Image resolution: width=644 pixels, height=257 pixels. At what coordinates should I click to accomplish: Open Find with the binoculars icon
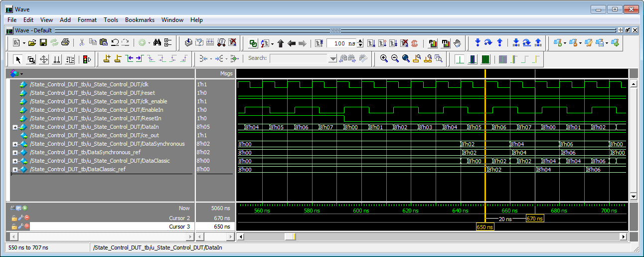[x=157, y=43]
